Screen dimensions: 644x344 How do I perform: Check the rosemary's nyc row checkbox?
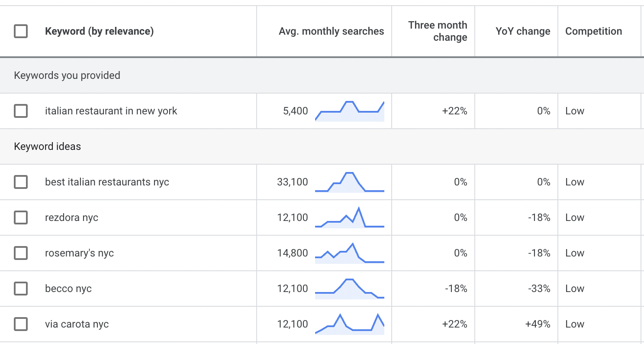click(21, 253)
